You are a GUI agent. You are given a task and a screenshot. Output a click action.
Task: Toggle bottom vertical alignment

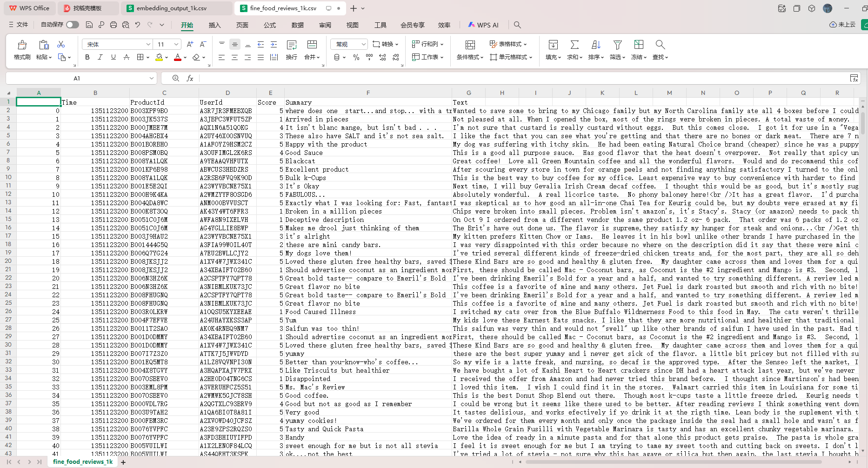[247, 44]
